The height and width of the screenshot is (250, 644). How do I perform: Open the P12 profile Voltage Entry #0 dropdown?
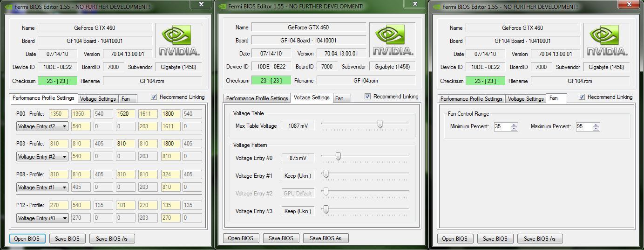coord(42,218)
